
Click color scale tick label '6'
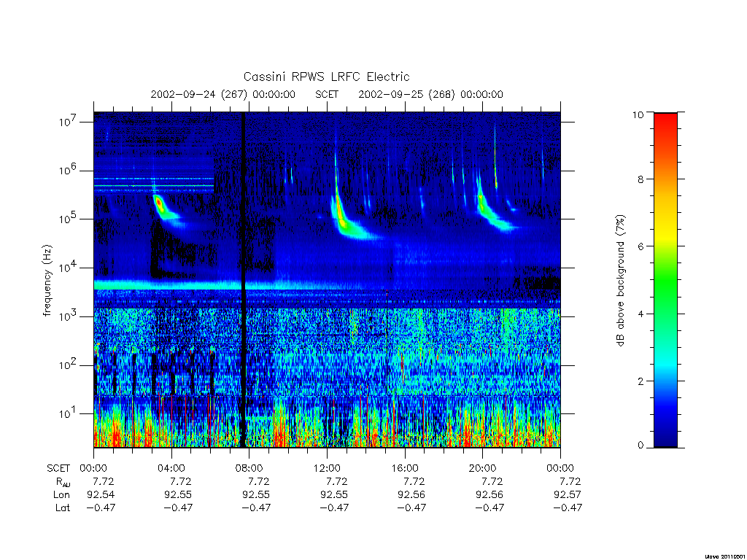click(x=640, y=246)
